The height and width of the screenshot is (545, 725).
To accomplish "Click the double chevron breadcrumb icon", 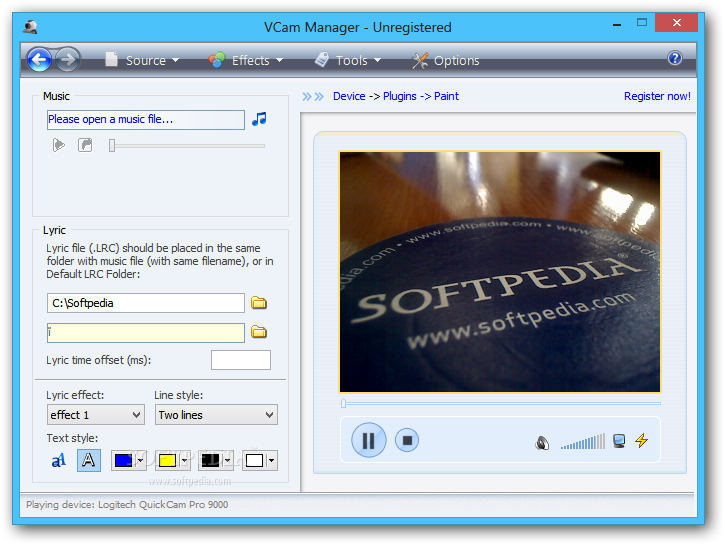I will point(313,96).
